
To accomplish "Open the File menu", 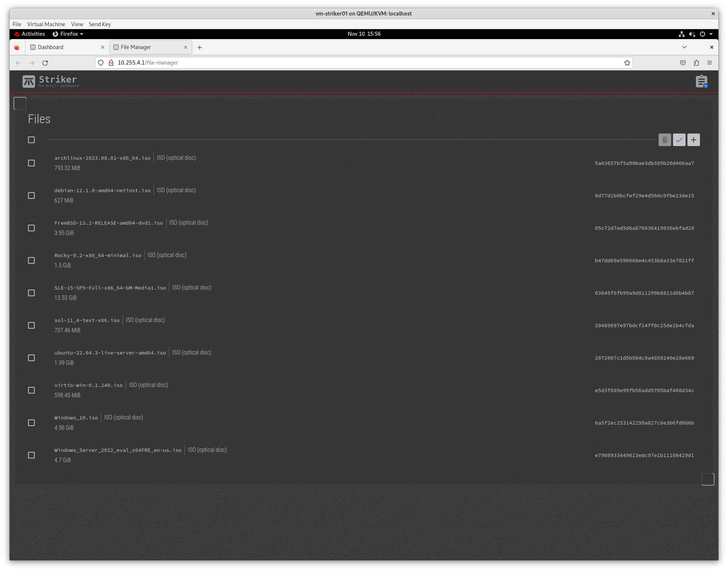I will pos(17,24).
